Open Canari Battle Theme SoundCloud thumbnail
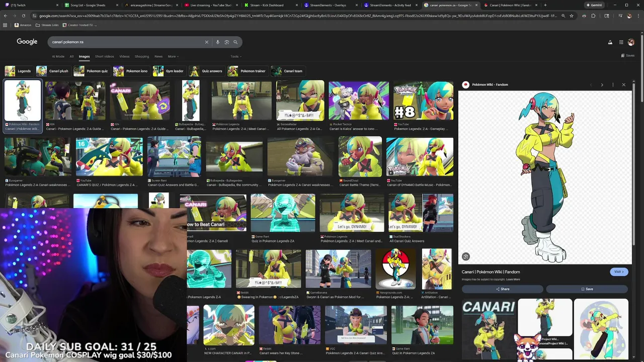 (x=360, y=157)
